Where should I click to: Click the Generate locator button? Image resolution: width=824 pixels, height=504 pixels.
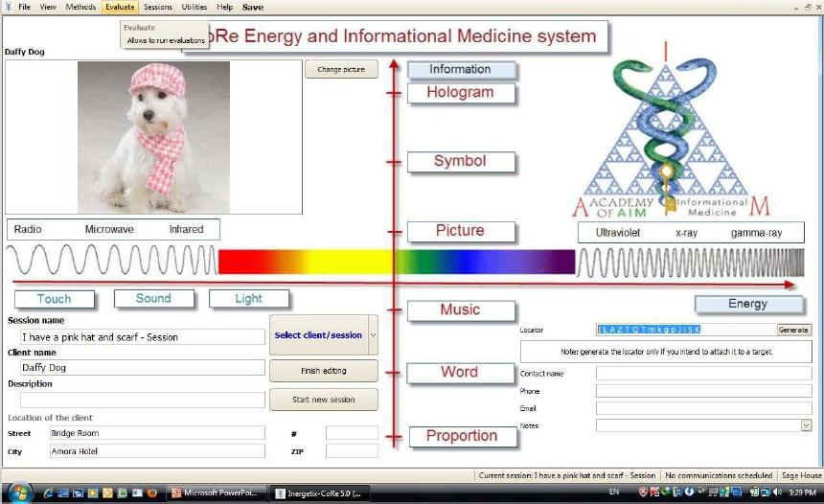(794, 330)
